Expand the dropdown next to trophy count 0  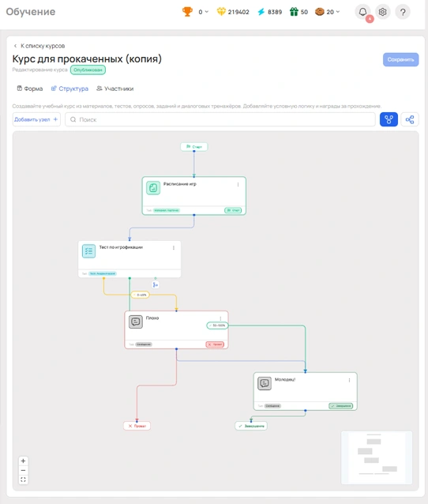pyautogui.click(x=207, y=12)
